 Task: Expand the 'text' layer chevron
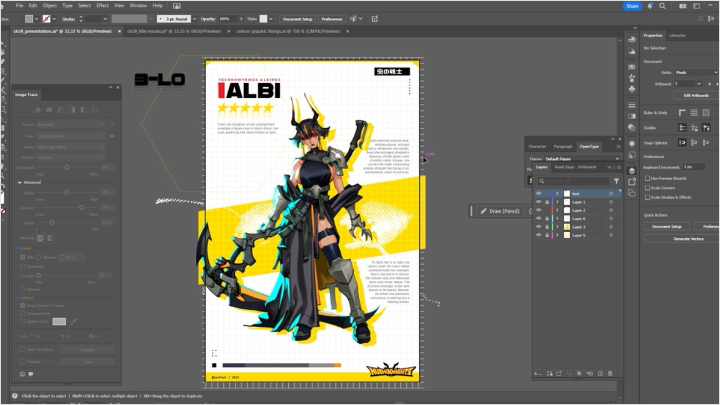pyautogui.click(x=557, y=194)
